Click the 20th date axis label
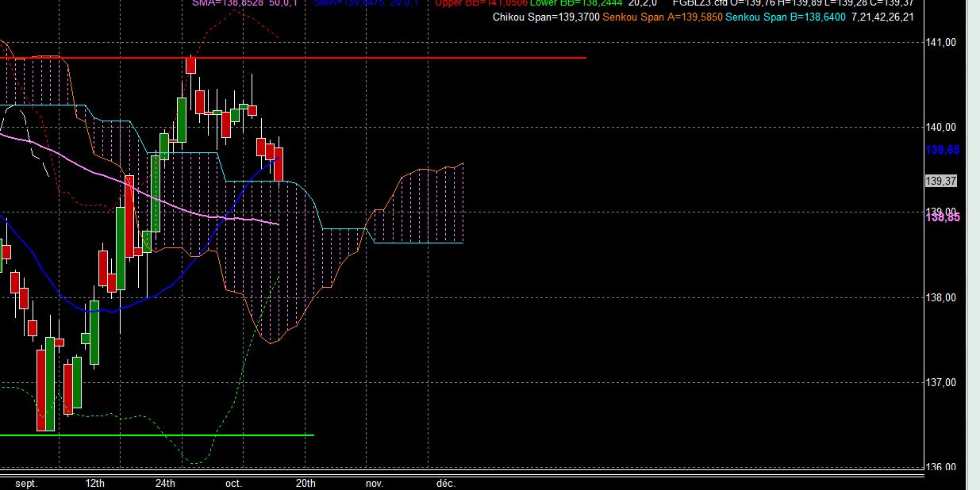The image size is (980, 490). point(306,483)
